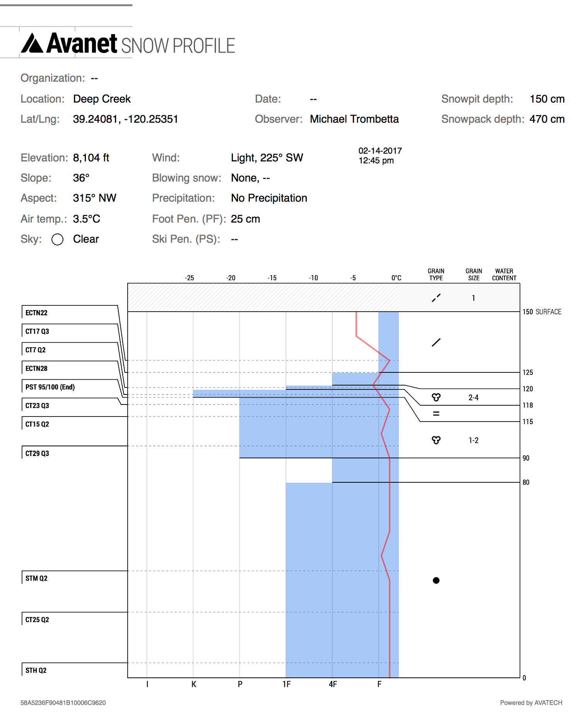The height and width of the screenshot is (720, 588).
Task: Click the slash grain symbol in the 150-125 layer
Action: [436, 342]
